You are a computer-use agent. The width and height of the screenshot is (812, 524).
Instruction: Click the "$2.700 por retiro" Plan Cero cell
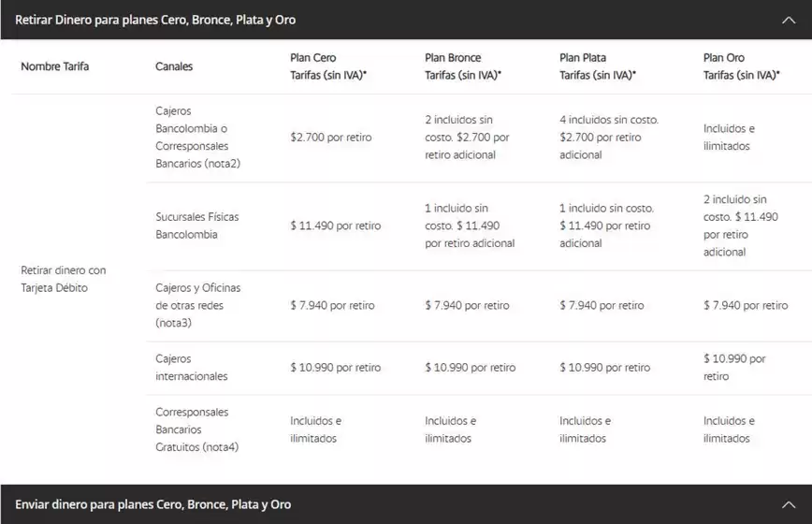[330, 138]
